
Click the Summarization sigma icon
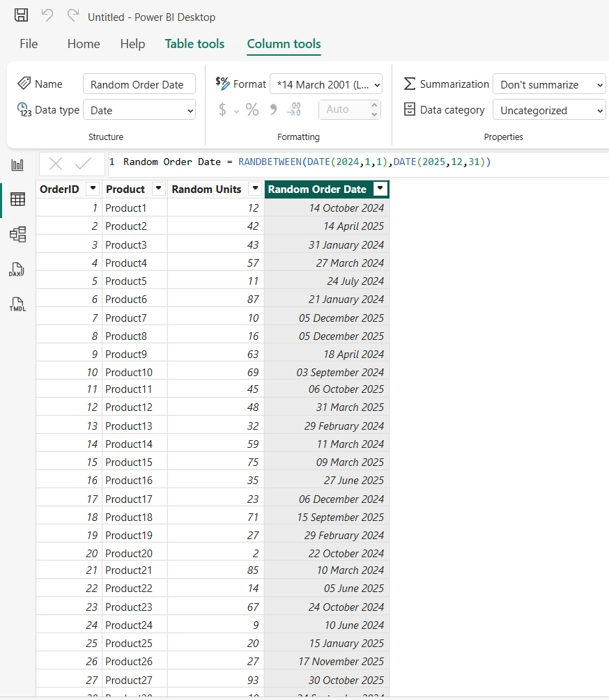point(410,84)
